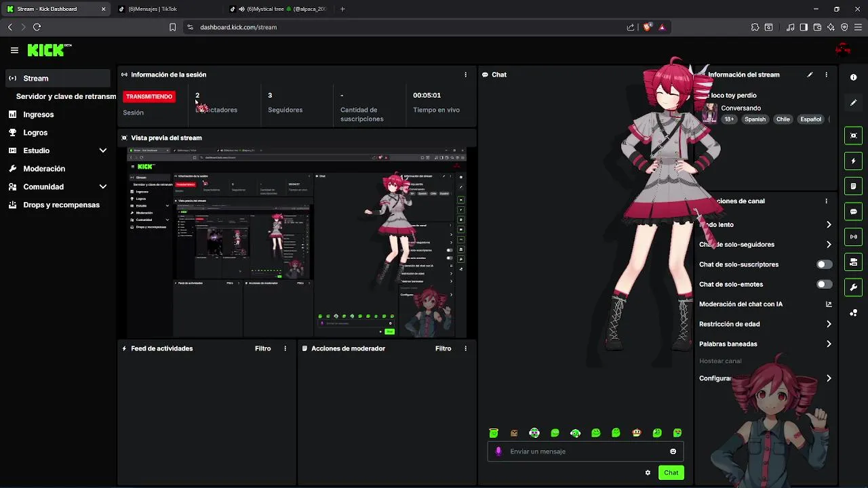The width and height of the screenshot is (868, 488).
Task: Select Stream in the sidebar
Action: (57, 78)
